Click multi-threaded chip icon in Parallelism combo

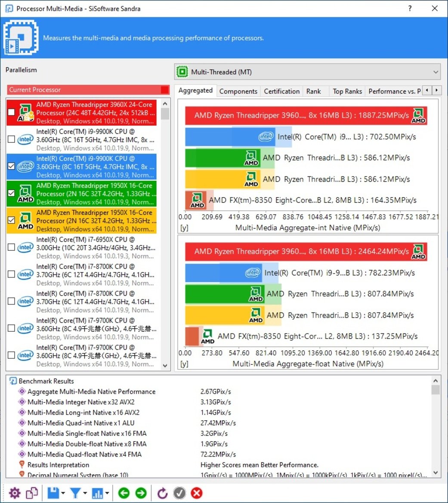[182, 71]
